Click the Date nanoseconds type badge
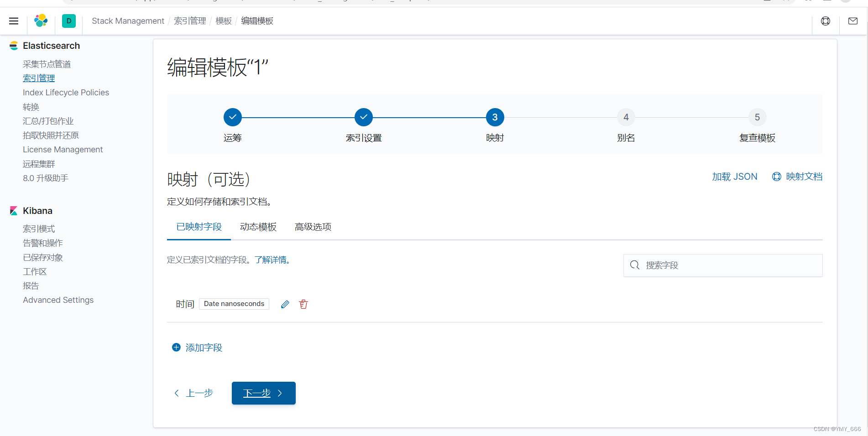Screen dimensions: 868x436 pos(234,304)
